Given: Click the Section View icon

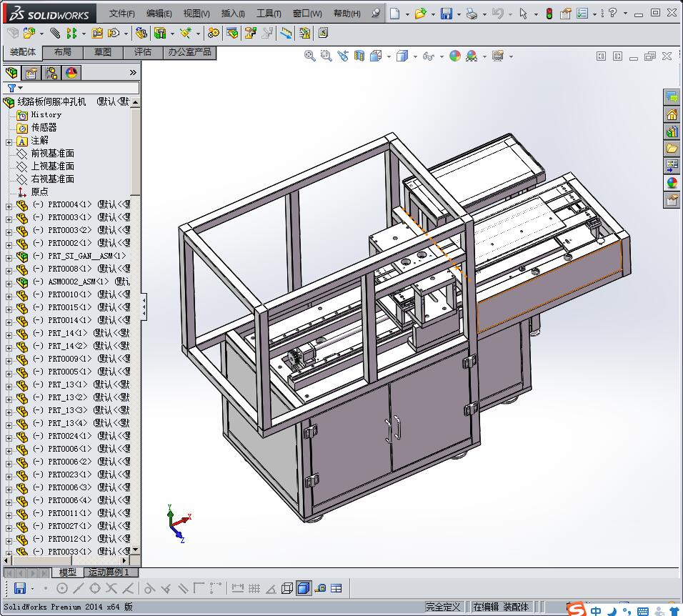Looking at the screenshot, I should (359, 56).
